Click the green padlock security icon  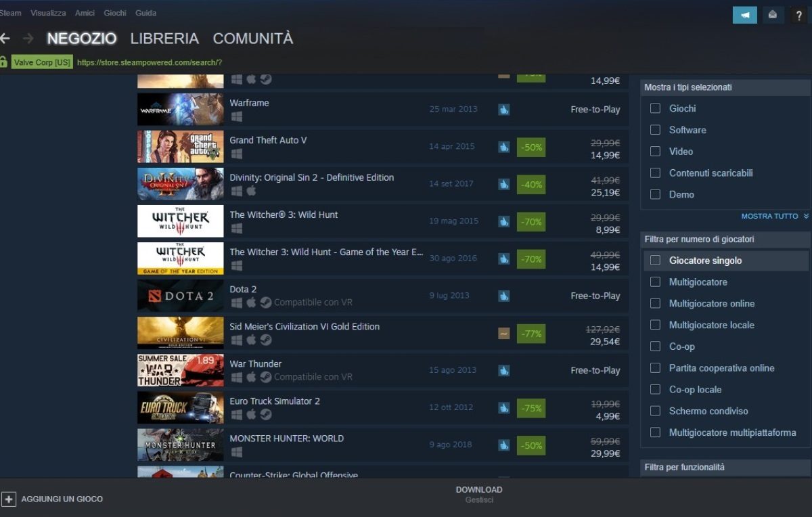(4, 62)
